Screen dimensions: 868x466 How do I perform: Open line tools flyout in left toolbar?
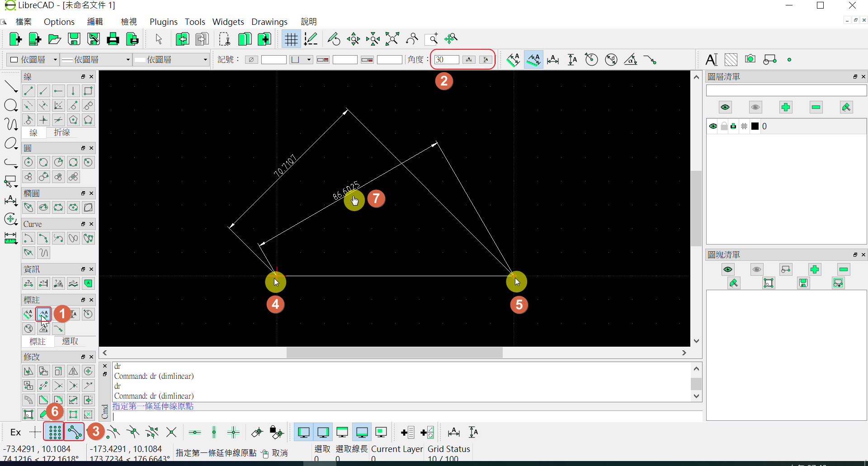point(11,86)
